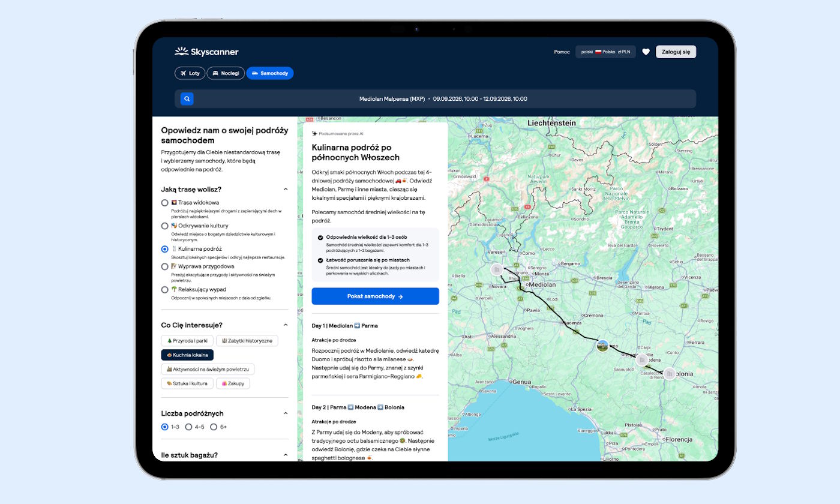Toggle the Przyroda i parki interest chip
The image size is (840, 504).
pyautogui.click(x=187, y=341)
